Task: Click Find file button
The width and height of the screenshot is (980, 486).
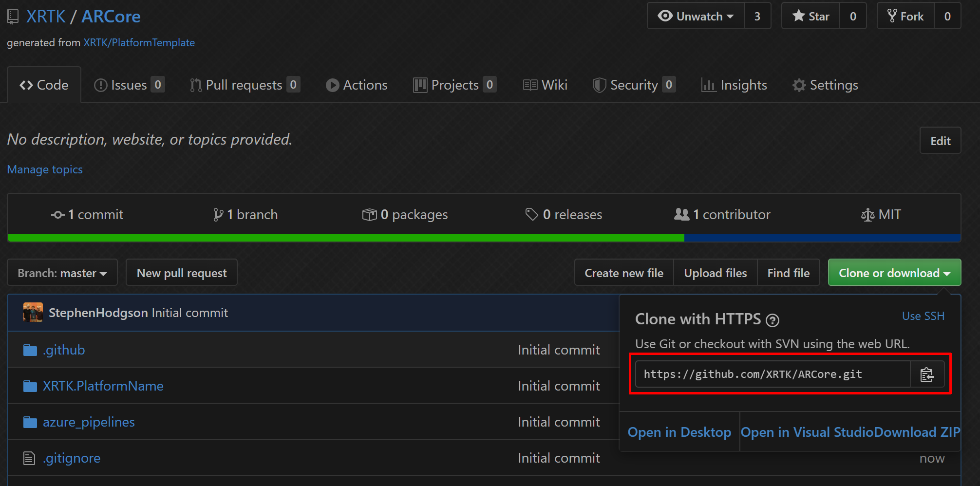Action: pyautogui.click(x=789, y=273)
